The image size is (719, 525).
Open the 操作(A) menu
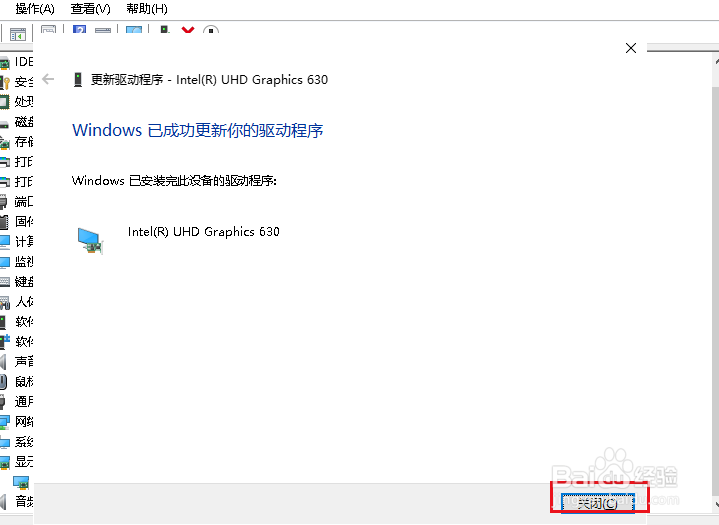click(x=35, y=9)
